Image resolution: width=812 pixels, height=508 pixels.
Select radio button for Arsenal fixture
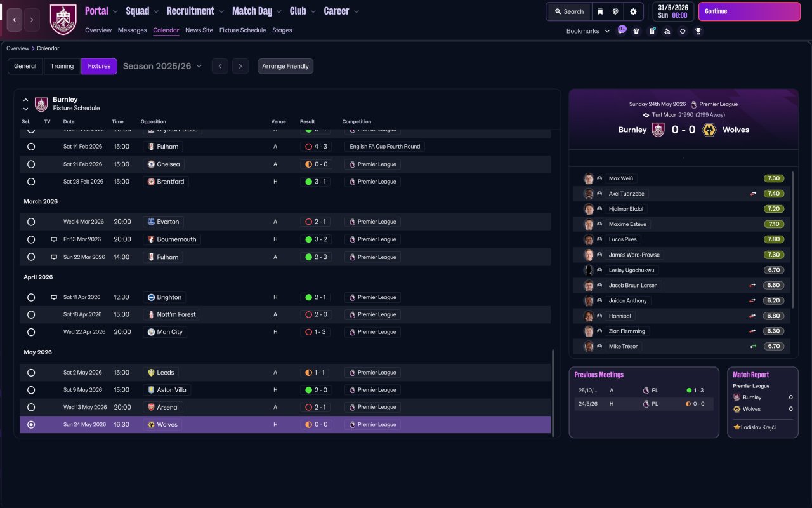click(31, 407)
